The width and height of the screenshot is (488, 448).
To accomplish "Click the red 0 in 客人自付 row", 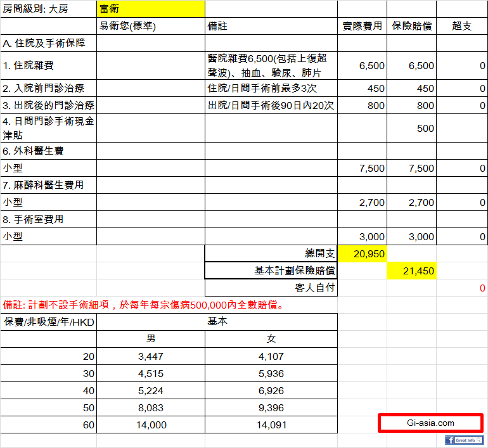I will 462,288.
